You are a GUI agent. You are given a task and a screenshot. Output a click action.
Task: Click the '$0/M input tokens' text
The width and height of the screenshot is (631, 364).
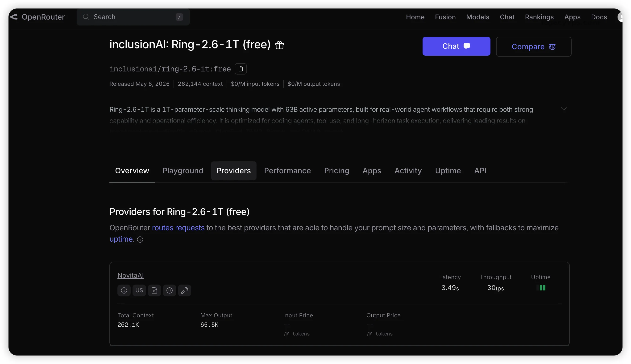tap(255, 84)
